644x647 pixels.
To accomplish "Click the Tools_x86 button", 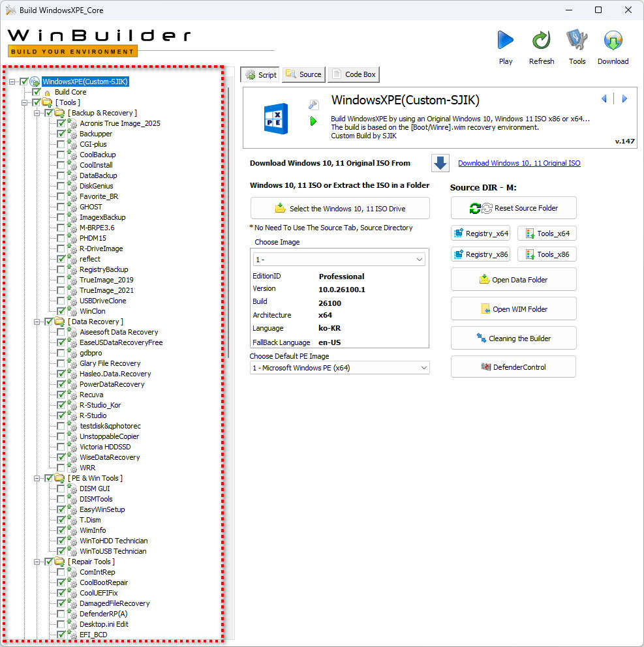I will click(547, 254).
